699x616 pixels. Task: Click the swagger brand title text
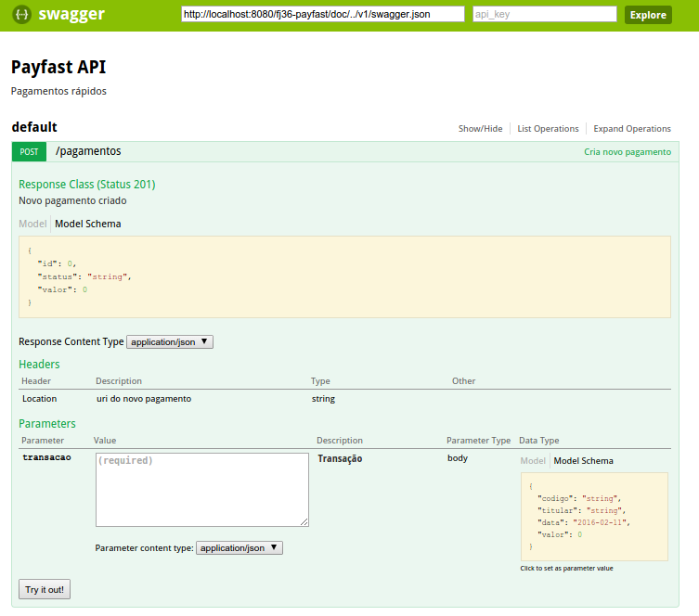[x=71, y=14]
